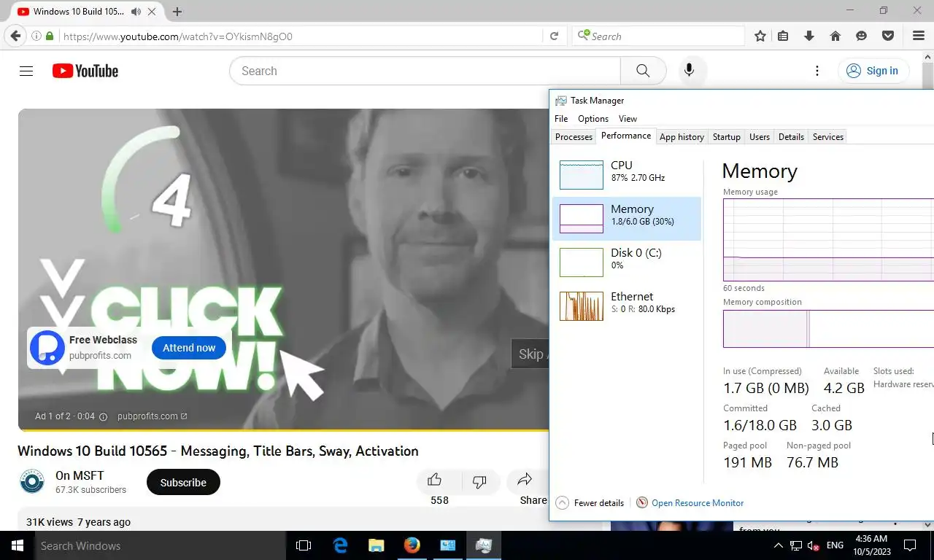Click the Search Windows taskbar box
The height and width of the screenshot is (560, 934).
[160, 545]
